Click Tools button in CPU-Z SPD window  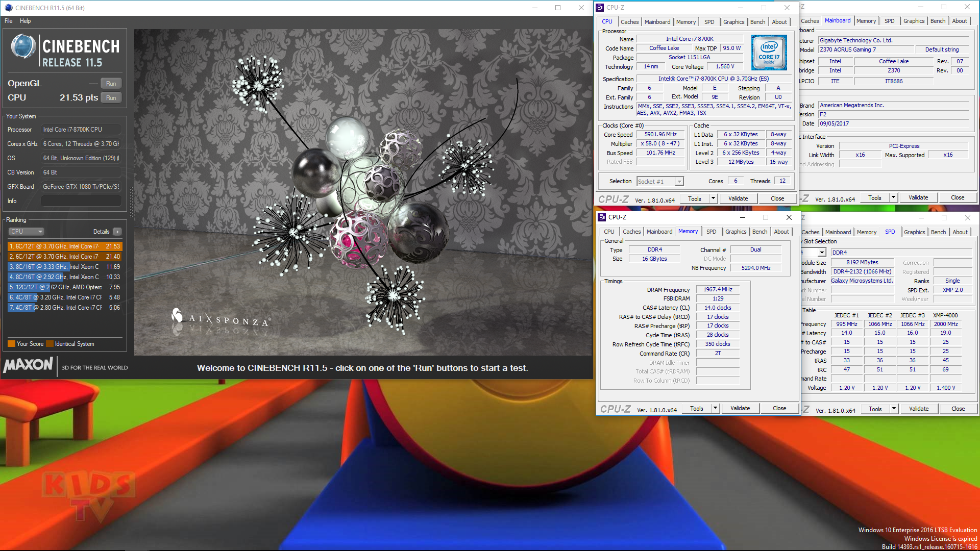click(875, 409)
